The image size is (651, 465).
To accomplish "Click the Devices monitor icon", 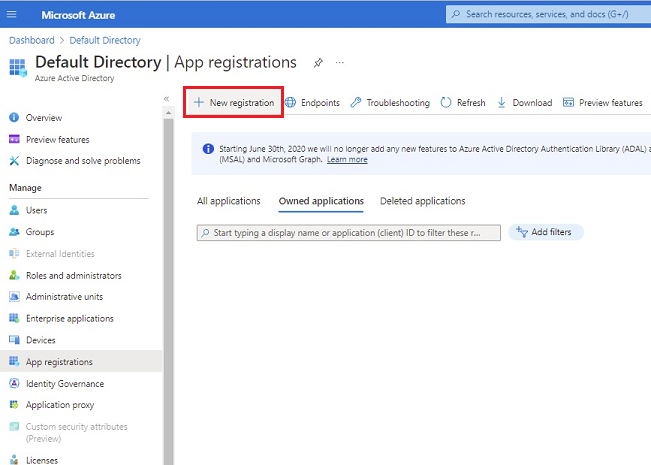I will [x=14, y=340].
